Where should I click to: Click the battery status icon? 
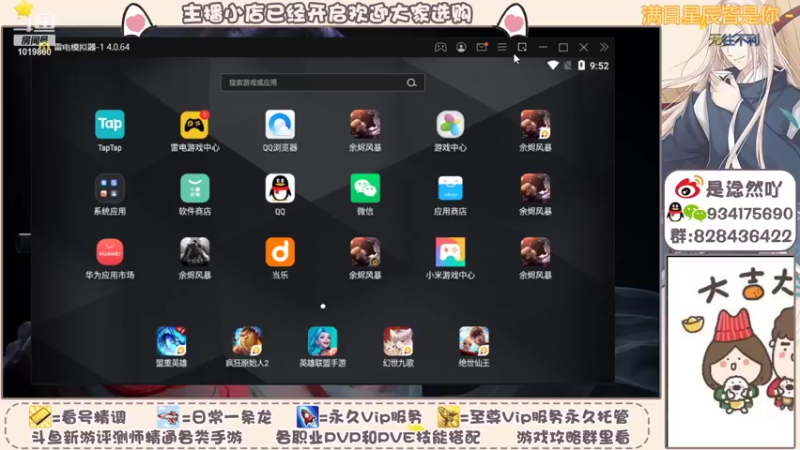pyautogui.click(x=581, y=65)
